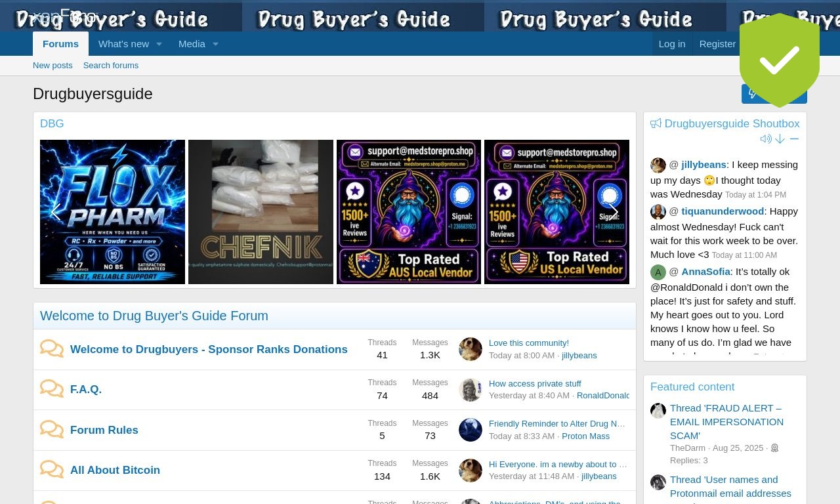Viewport: 840px width, 504px height.
Task: Open the New posts sub-navigation link
Action: coord(52,66)
